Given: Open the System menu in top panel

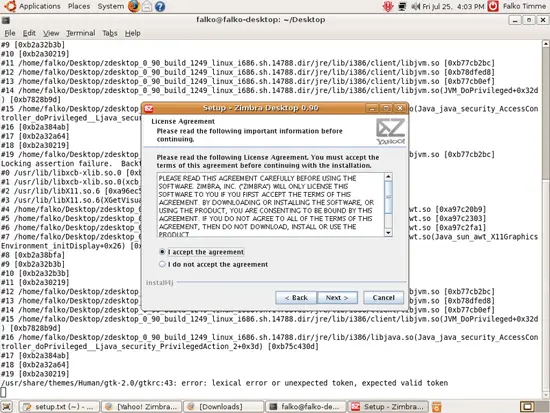Looking at the screenshot, I should point(110,6).
